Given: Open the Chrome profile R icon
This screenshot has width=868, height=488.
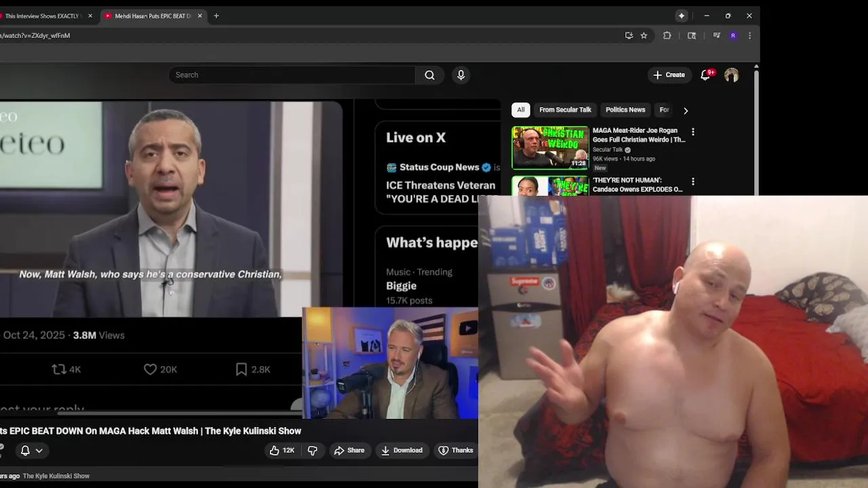Looking at the screenshot, I should pyautogui.click(x=733, y=36).
